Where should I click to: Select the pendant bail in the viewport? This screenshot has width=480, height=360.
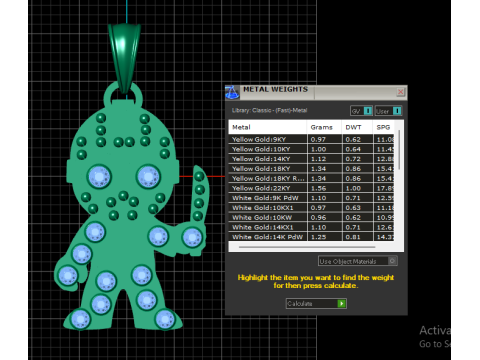(125, 58)
